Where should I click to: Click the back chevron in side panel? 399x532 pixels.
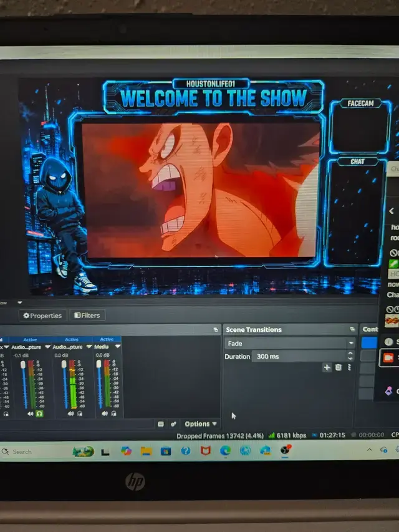click(x=392, y=211)
